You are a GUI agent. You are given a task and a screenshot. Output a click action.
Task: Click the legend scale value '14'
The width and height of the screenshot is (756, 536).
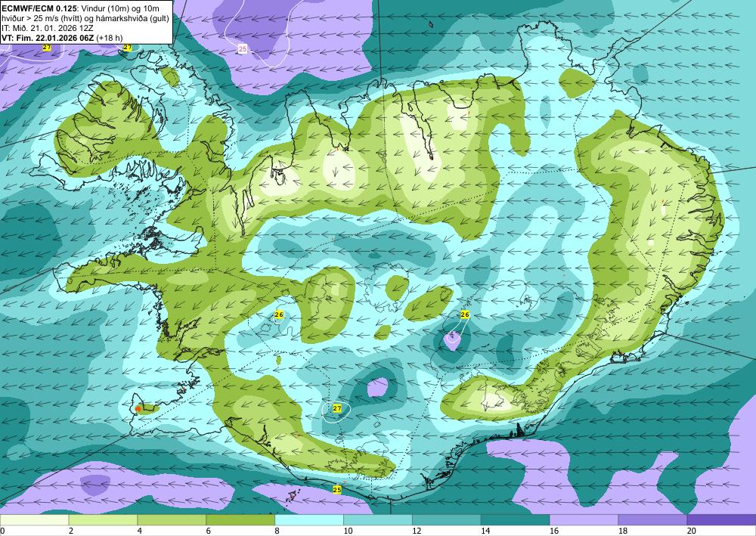point(485,531)
